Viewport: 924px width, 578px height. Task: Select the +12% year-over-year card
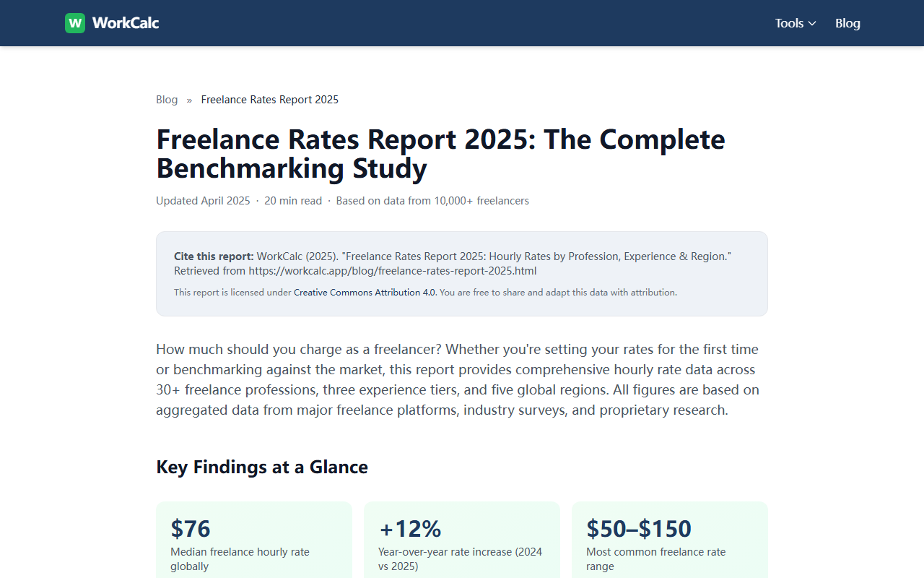click(462, 540)
